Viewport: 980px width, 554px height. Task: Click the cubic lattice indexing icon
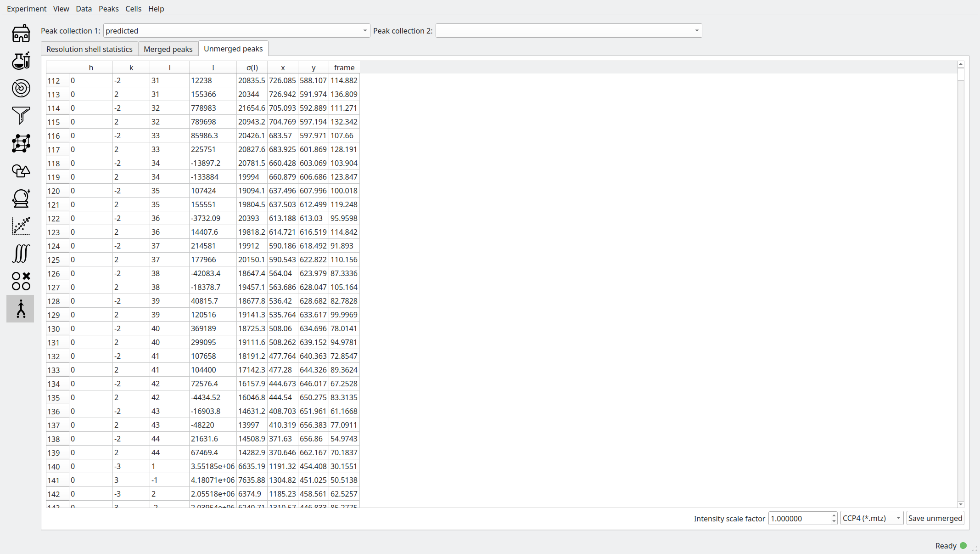click(x=21, y=143)
